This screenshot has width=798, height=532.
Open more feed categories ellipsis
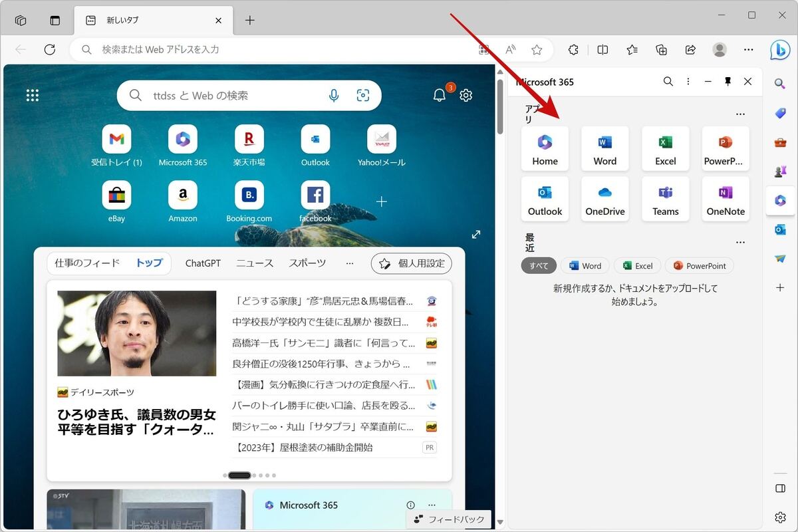[350, 263]
